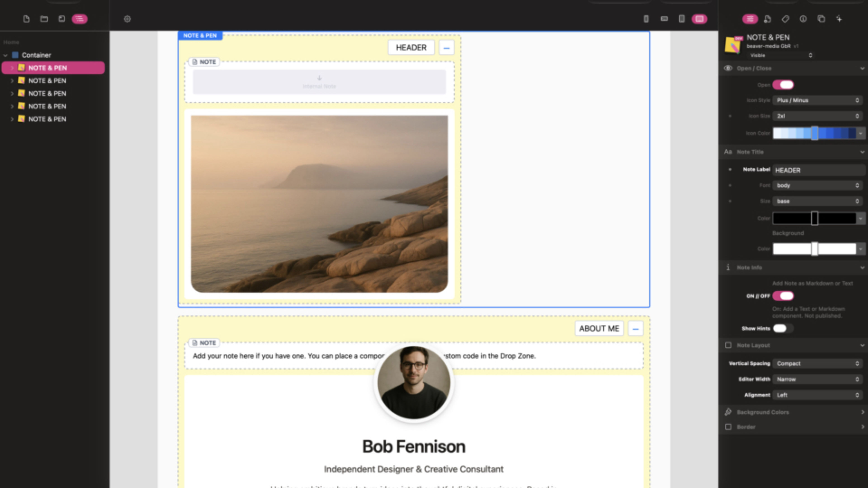This screenshot has height=488, width=868.
Task: Open the pages icon in left toolbar
Action: point(26,19)
